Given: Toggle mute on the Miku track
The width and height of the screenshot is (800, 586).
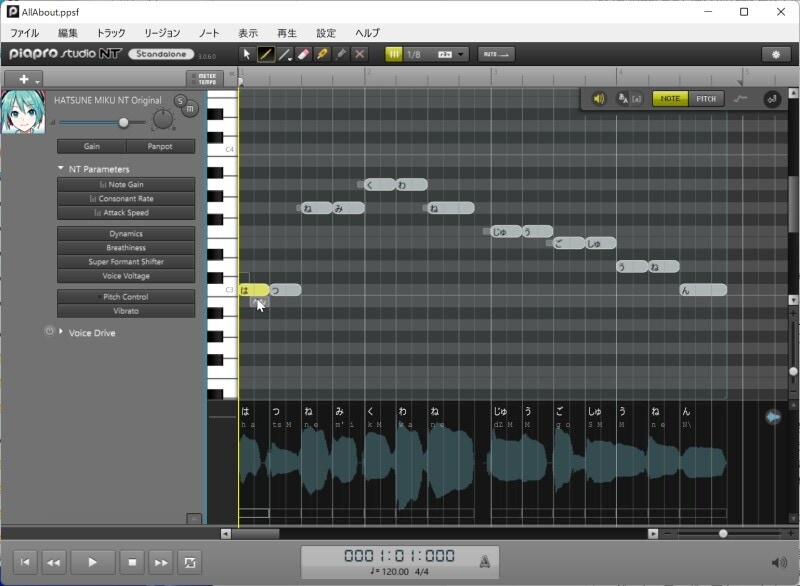Looking at the screenshot, I should click(x=189, y=108).
